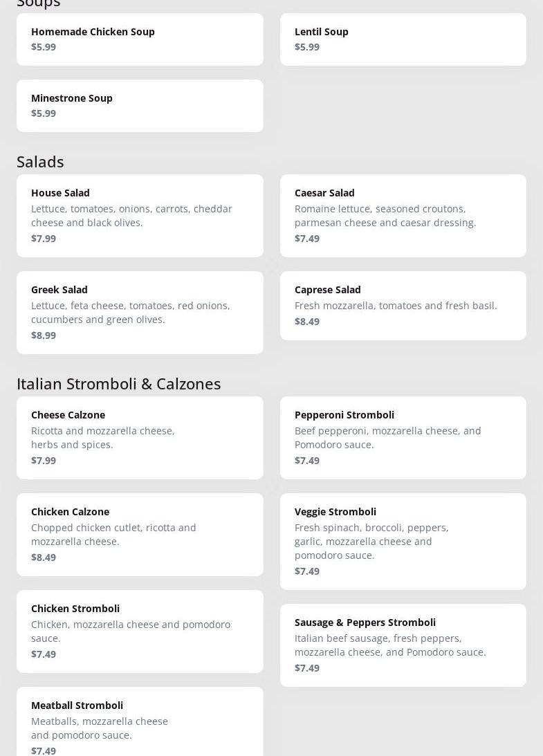Select the Caesar Salad card
This screenshot has width=543, height=756.
pos(403,216)
